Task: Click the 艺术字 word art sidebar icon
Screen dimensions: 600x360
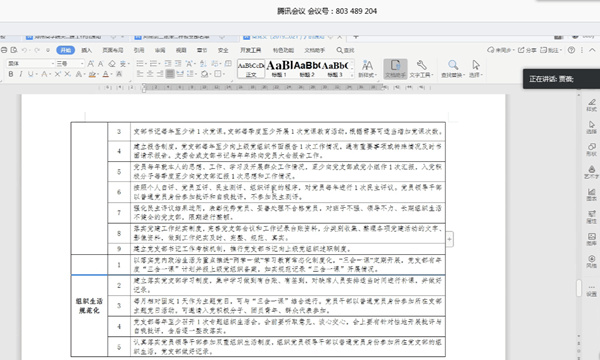Action: [591, 172]
